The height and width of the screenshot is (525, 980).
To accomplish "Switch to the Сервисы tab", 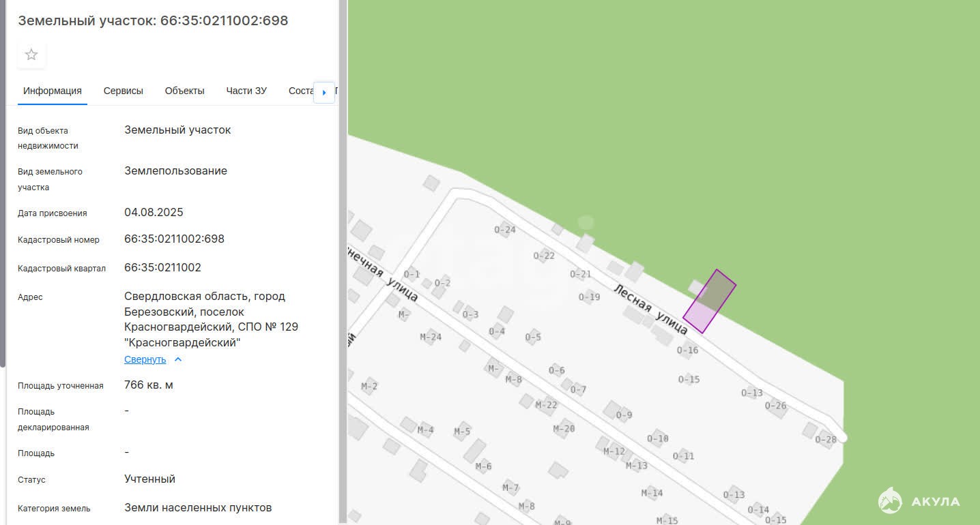I will click(x=124, y=91).
